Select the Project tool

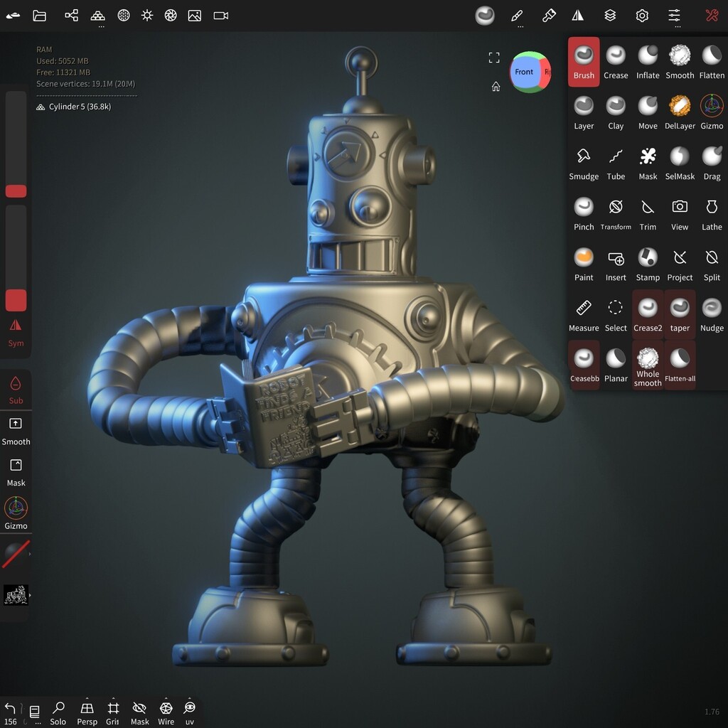pos(680,264)
